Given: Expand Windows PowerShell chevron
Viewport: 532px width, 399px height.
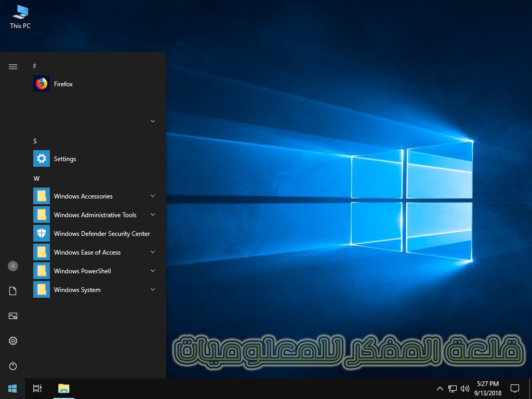Looking at the screenshot, I should [x=153, y=271].
